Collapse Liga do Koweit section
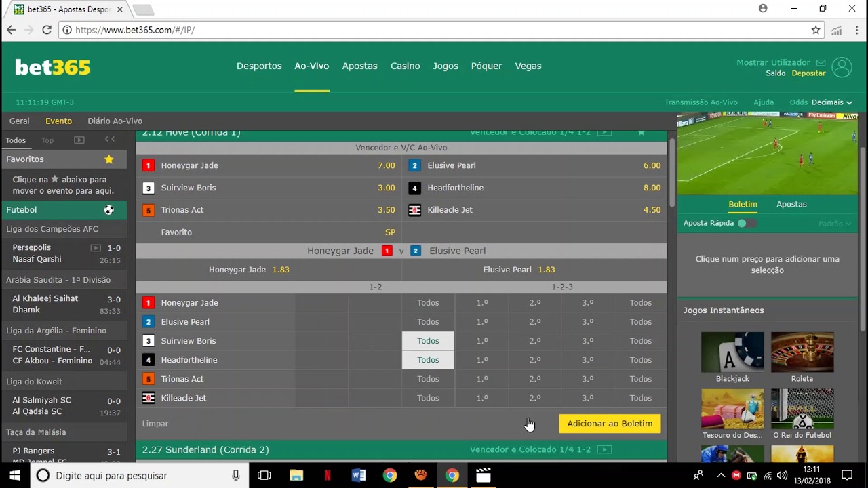The width and height of the screenshot is (868, 488). click(63, 382)
